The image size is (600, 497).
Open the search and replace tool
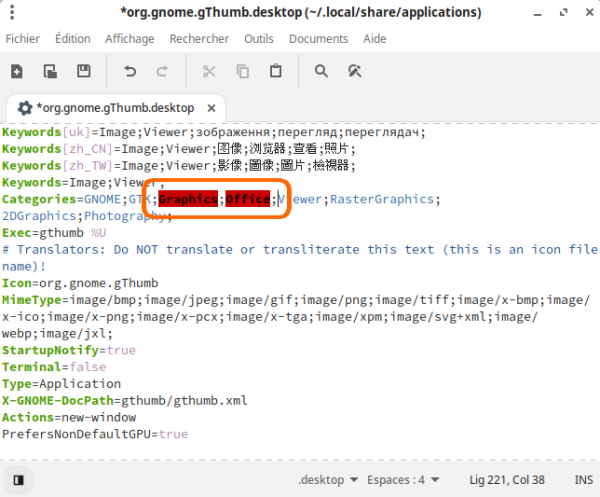[354, 71]
